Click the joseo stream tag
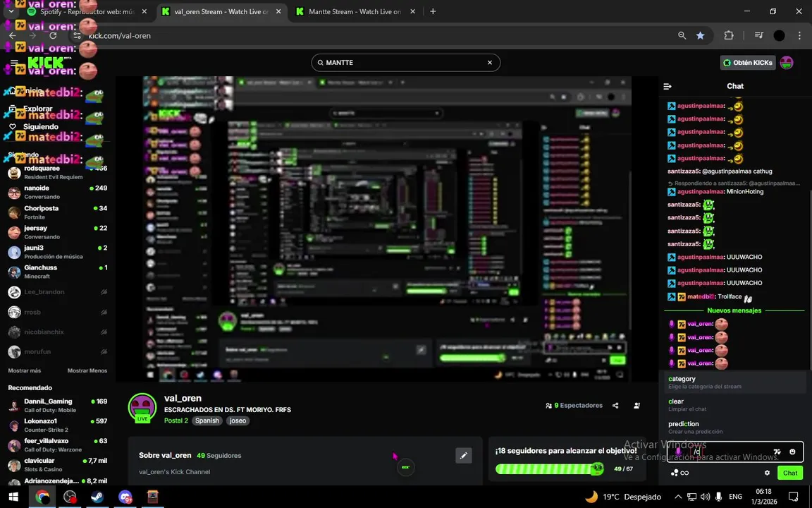This screenshot has width=812, height=508. pyautogui.click(x=238, y=421)
